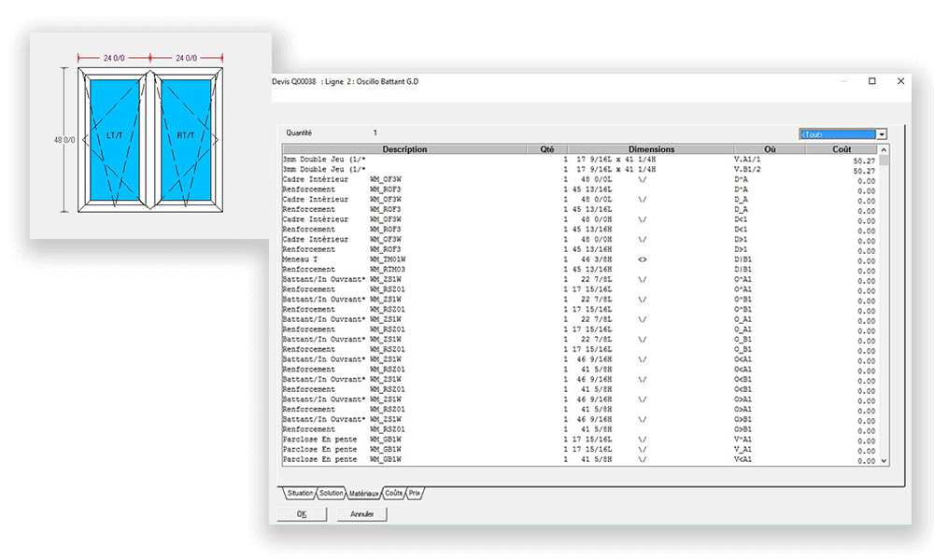
Task: Sort by the Dimensions column header
Action: [x=651, y=149]
